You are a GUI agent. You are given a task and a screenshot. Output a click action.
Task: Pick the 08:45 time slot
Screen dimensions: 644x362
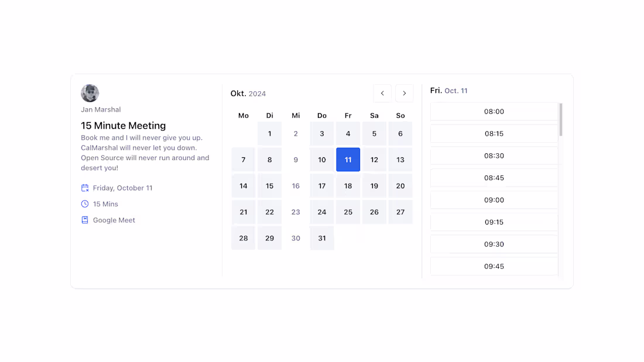[x=494, y=178]
